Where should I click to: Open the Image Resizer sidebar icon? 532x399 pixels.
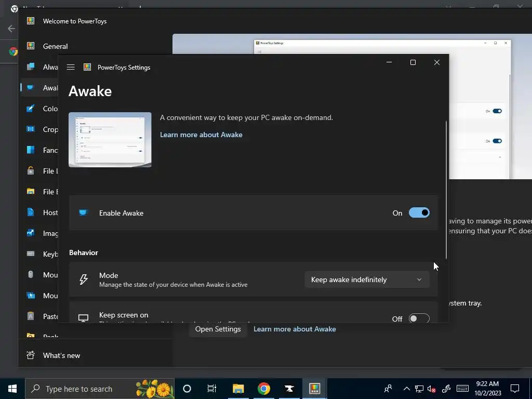31,233
